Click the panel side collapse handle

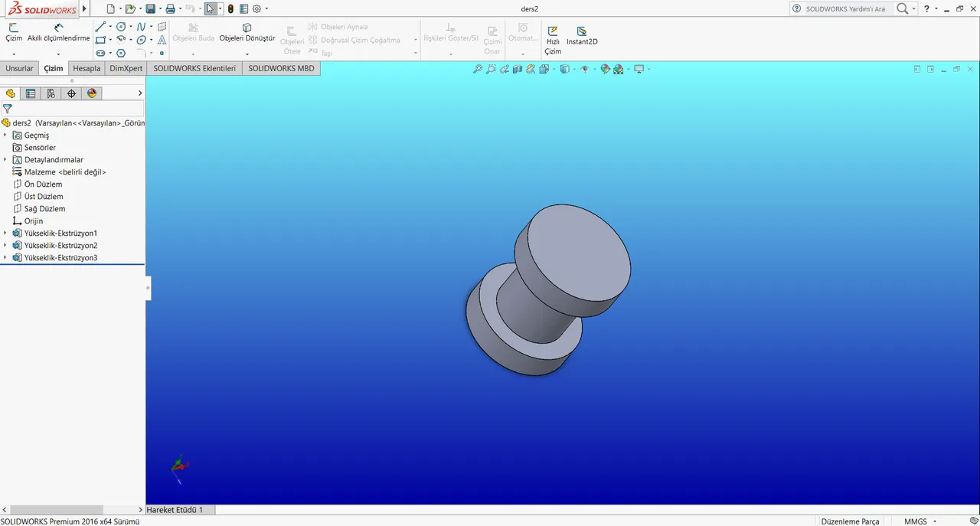click(x=149, y=288)
